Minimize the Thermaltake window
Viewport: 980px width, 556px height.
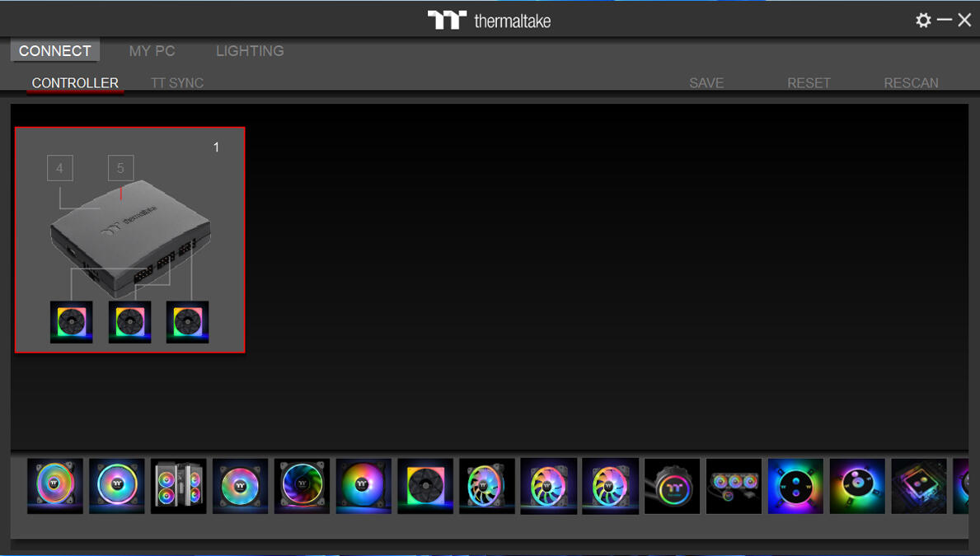(945, 20)
